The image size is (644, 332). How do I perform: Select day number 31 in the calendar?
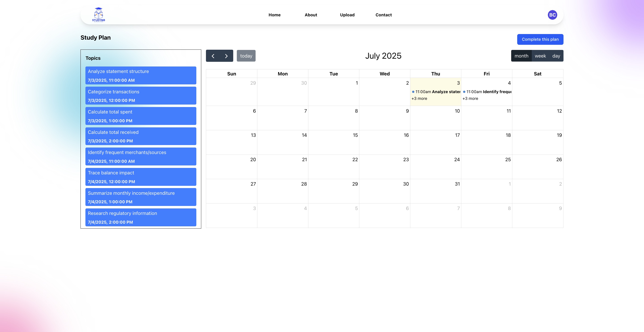(457, 184)
